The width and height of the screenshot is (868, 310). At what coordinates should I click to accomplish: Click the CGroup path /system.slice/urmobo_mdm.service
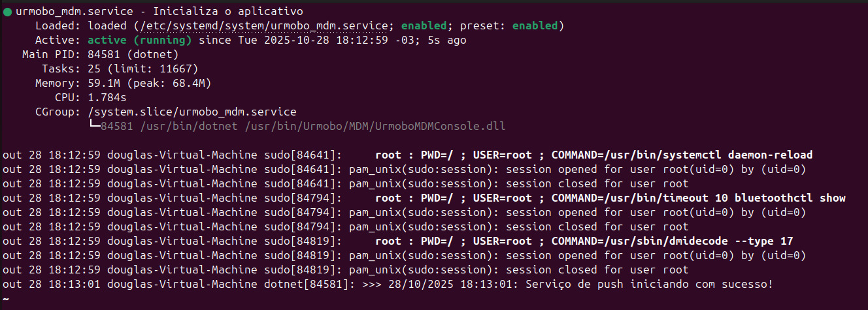pos(192,112)
